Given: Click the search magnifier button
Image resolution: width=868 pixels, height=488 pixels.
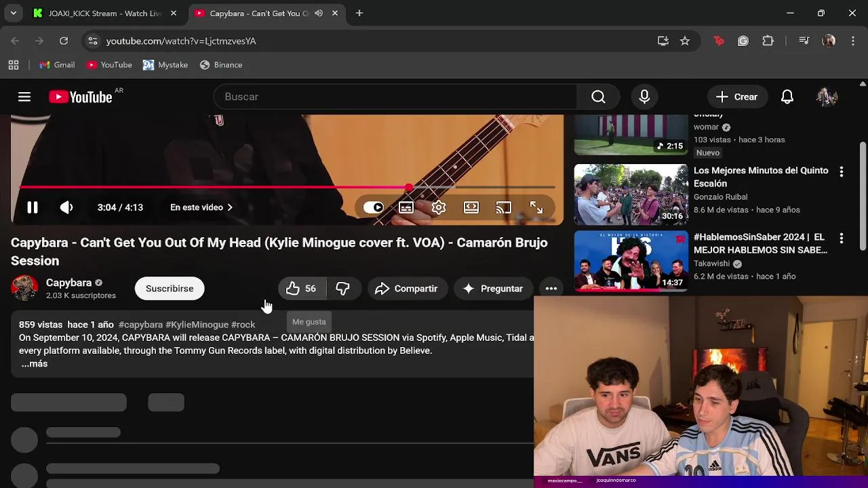Looking at the screenshot, I should coord(598,97).
